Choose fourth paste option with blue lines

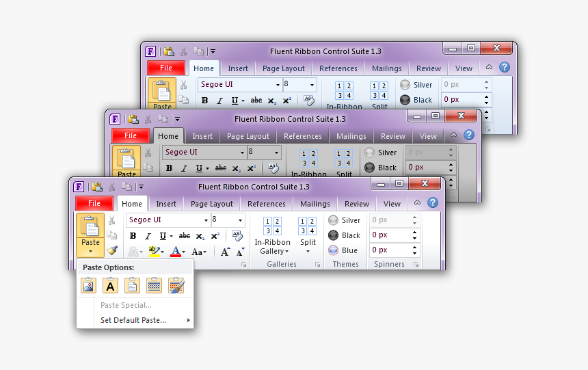(154, 286)
